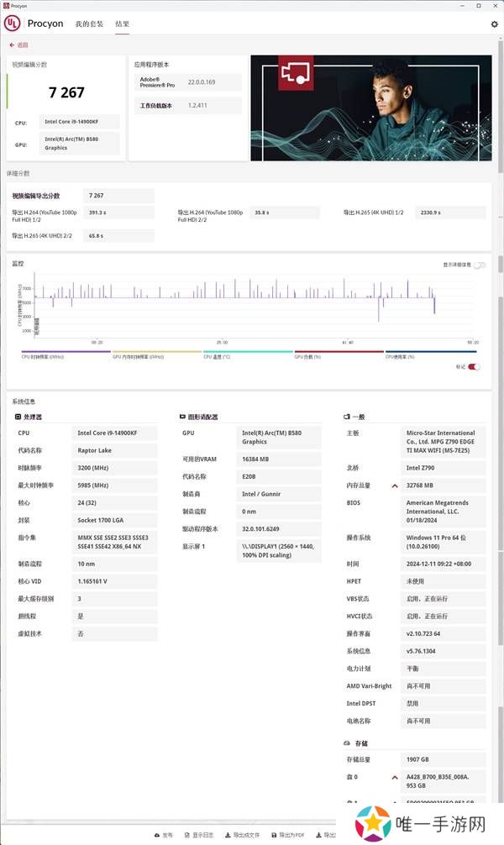Click total memory value 32768 MB
The image size is (504, 845).
(x=443, y=485)
